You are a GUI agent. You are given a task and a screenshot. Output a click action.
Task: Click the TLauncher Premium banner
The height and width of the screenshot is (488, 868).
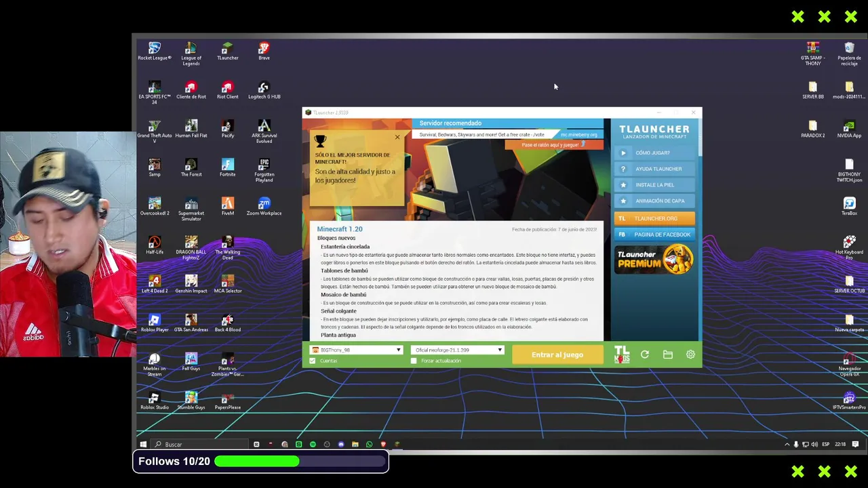click(654, 260)
